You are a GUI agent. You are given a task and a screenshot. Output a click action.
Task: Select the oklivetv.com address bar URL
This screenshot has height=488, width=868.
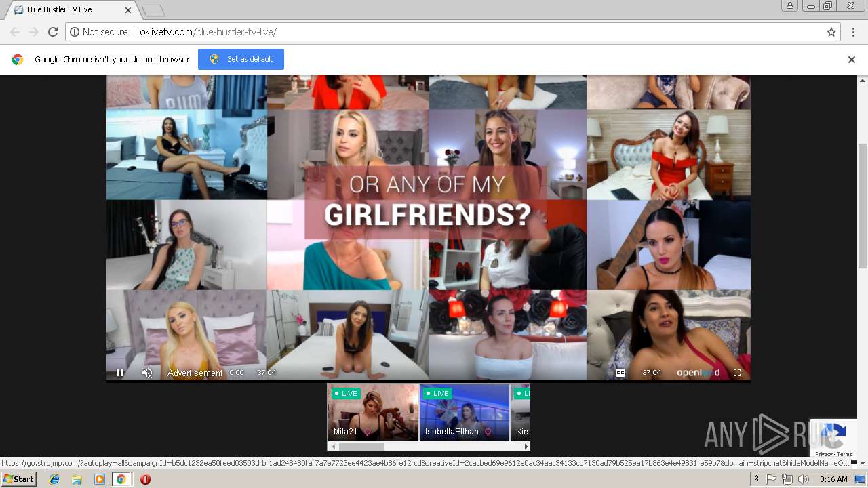(208, 32)
